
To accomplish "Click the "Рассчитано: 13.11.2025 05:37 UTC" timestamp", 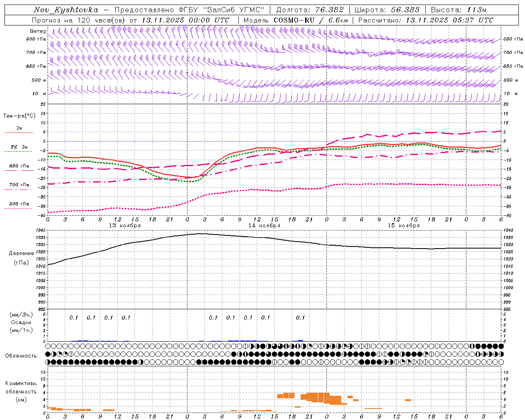I will pyautogui.click(x=426, y=20).
